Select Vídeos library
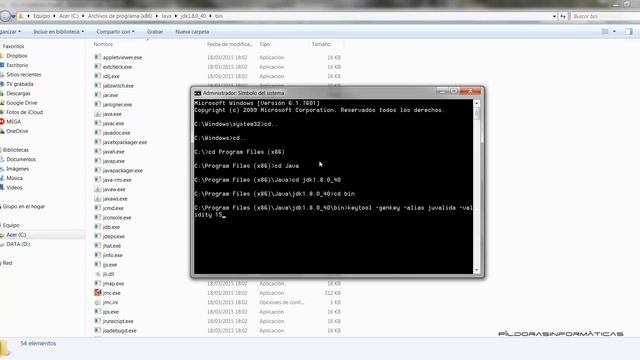The height and width of the screenshot is (360, 640). click(14, 188)
